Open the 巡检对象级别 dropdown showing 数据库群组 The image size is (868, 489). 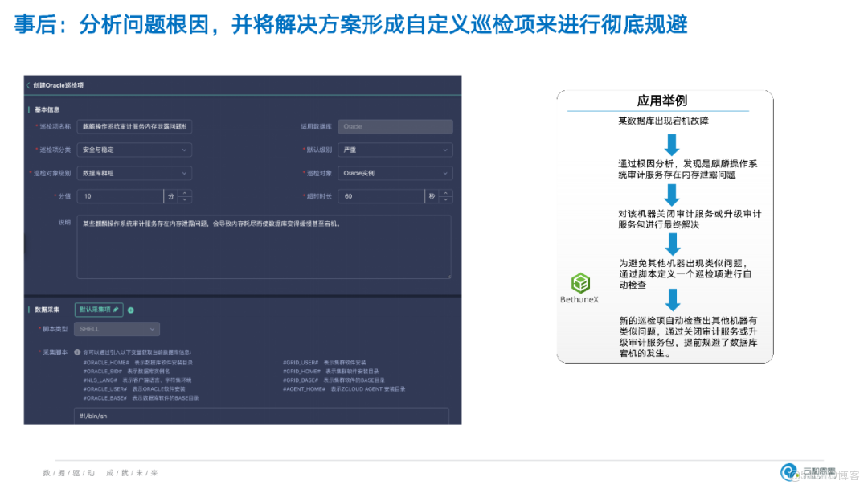(134, 173)
